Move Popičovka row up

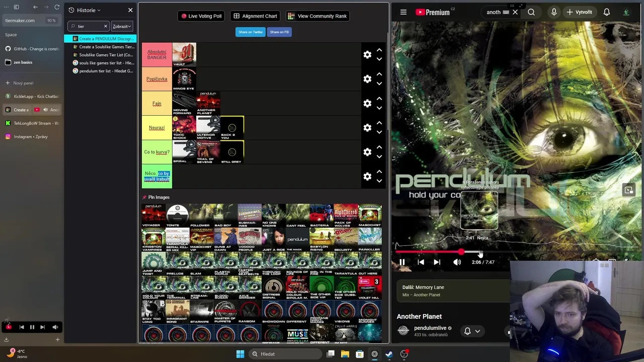tap(379, 74)
